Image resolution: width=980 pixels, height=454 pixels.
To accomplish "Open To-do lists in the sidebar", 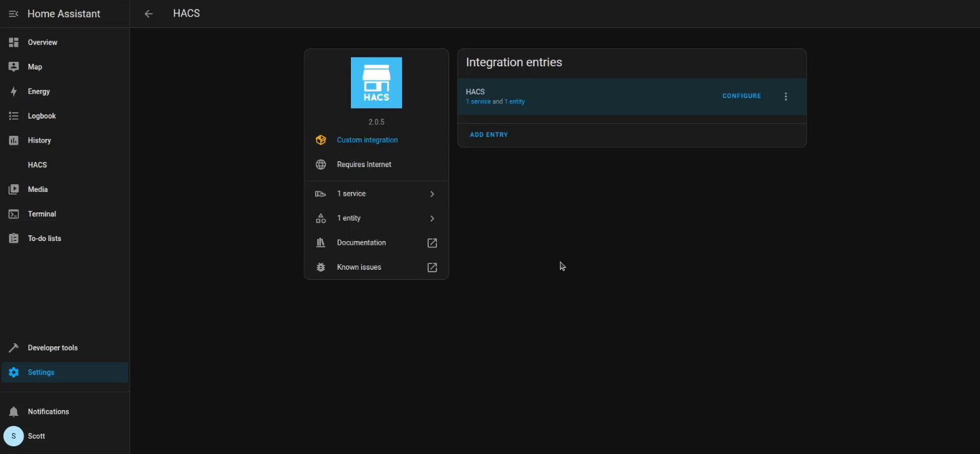I will point(65,238).
